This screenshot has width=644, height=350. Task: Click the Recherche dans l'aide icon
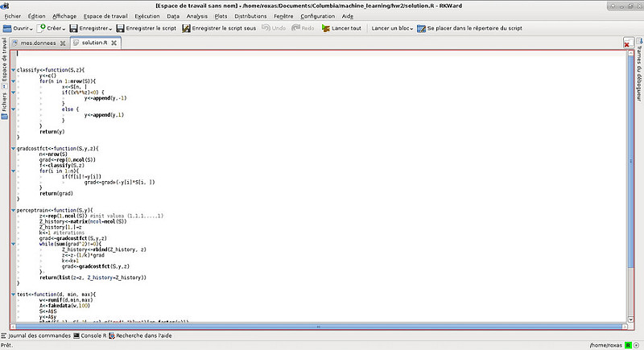point(112,336)
